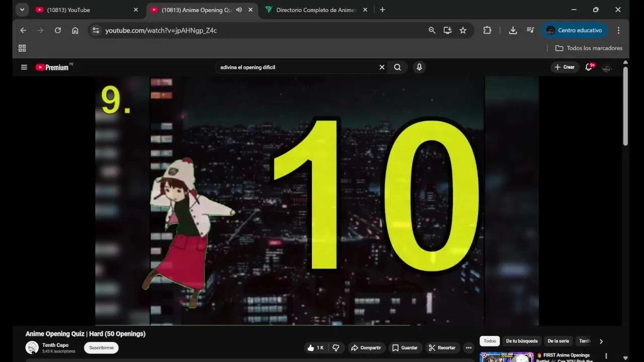Open the Tenth Capo channel name link
The width and height of the screenshot is (644, 362).
(x=55, y=345)
